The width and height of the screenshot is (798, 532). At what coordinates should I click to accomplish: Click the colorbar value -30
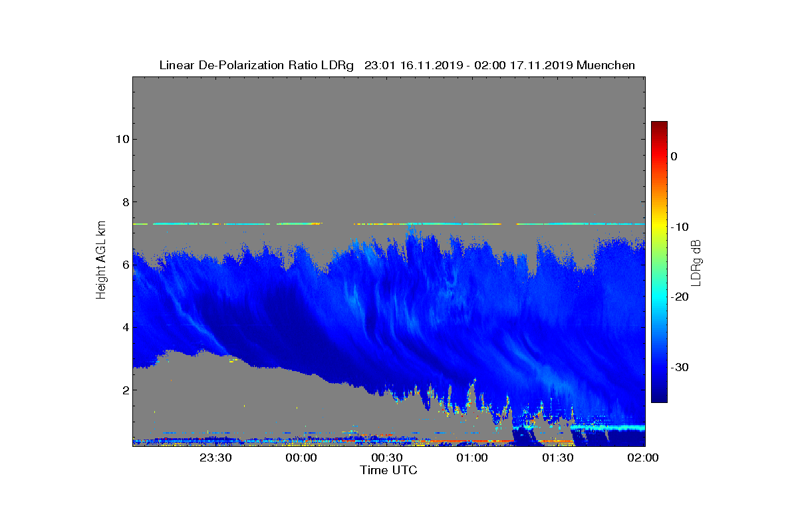[679, 368]
